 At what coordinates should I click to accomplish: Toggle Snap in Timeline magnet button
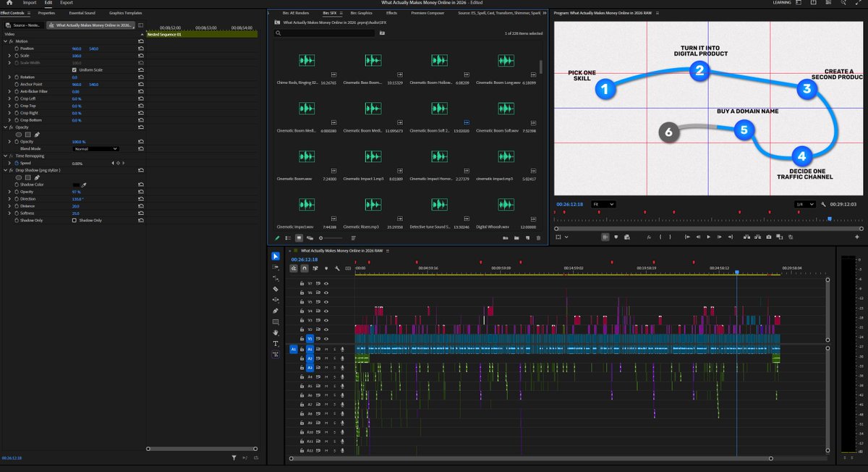tap(305, 269)
